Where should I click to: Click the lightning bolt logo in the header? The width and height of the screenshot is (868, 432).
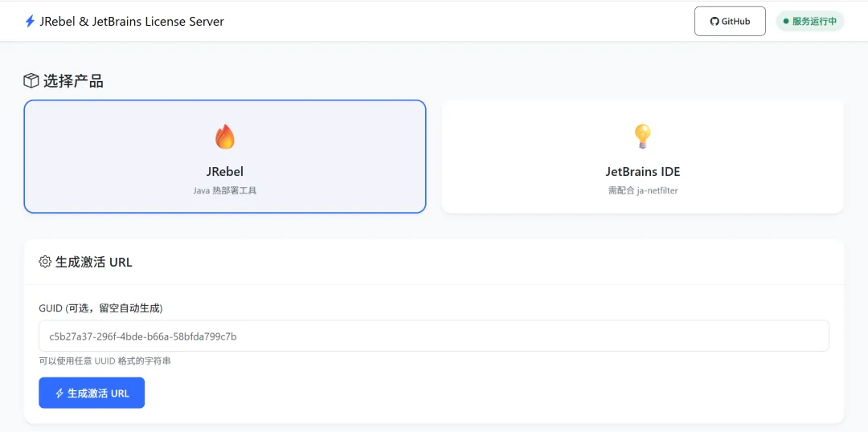tap(31, 22)
